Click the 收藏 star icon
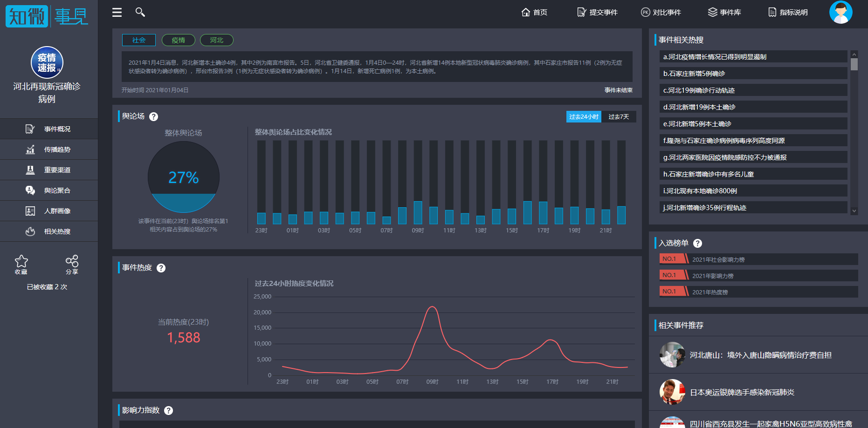This screenshot has height=428, width=868. tap(21, 261)
